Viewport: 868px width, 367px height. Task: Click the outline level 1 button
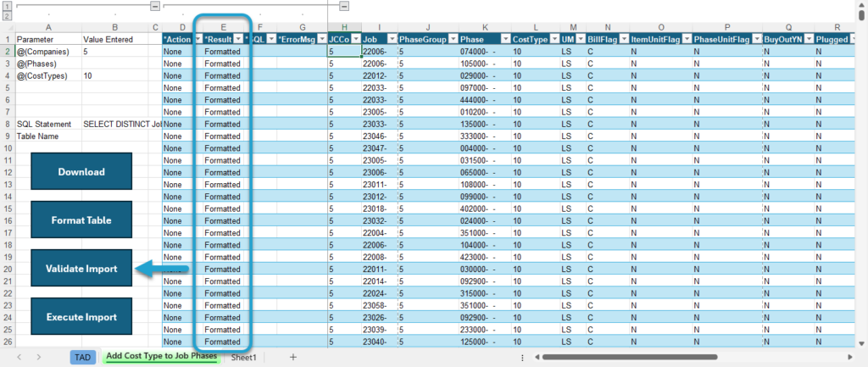tap(7, 6)
